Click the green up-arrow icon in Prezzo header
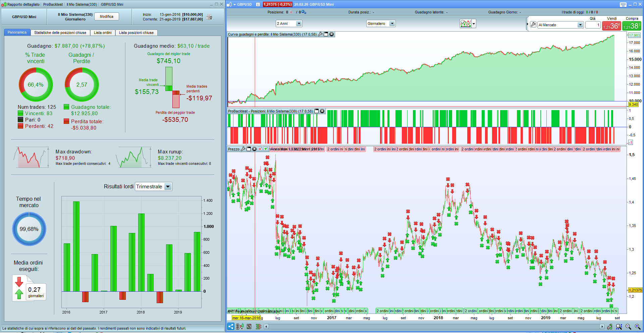Screen dimensions: 644x333 (266, 149)
